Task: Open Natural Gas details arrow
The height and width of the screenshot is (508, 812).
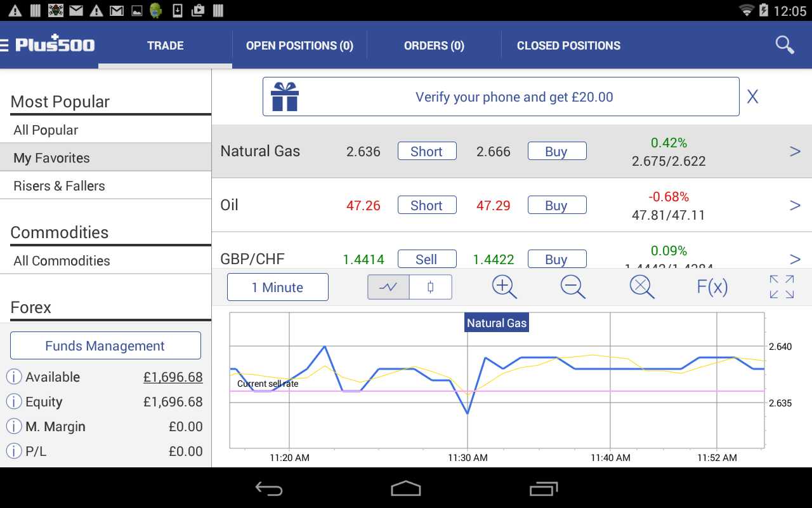Action: coord(795,151)
